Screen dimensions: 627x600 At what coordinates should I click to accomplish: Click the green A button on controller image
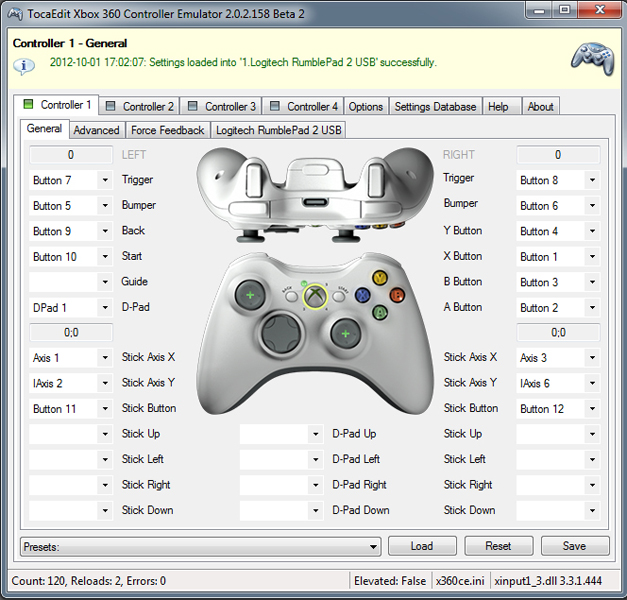(x=380, y=312)
